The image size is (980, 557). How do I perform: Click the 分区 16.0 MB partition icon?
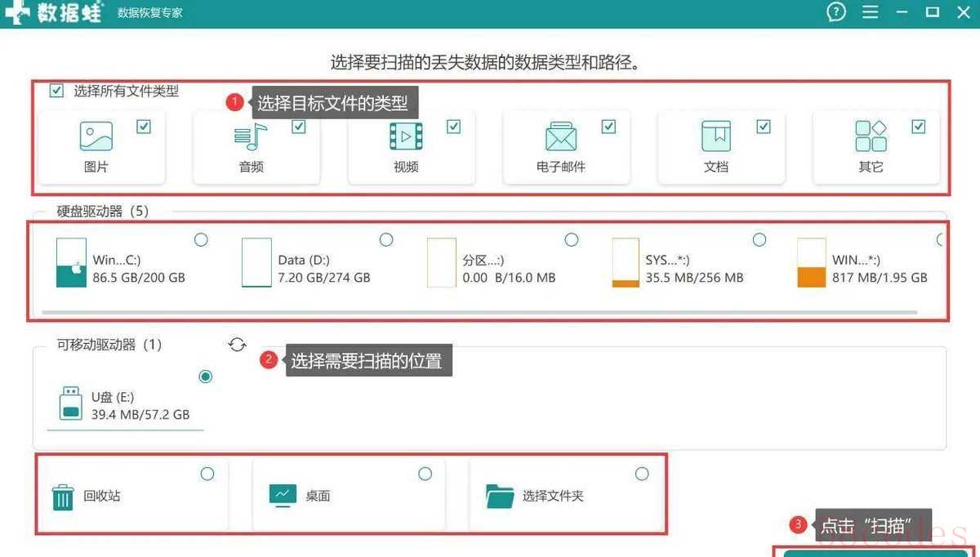click(442, 262)
